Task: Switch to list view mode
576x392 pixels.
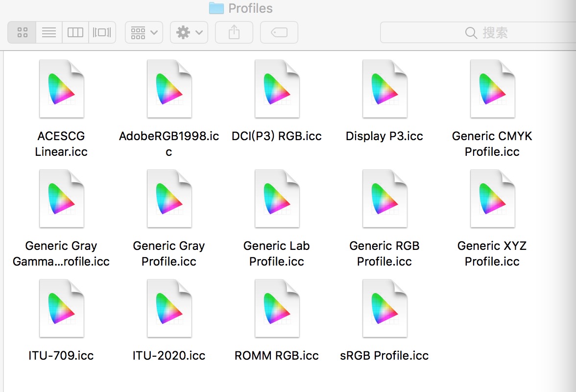Action: tap(49, 33)
